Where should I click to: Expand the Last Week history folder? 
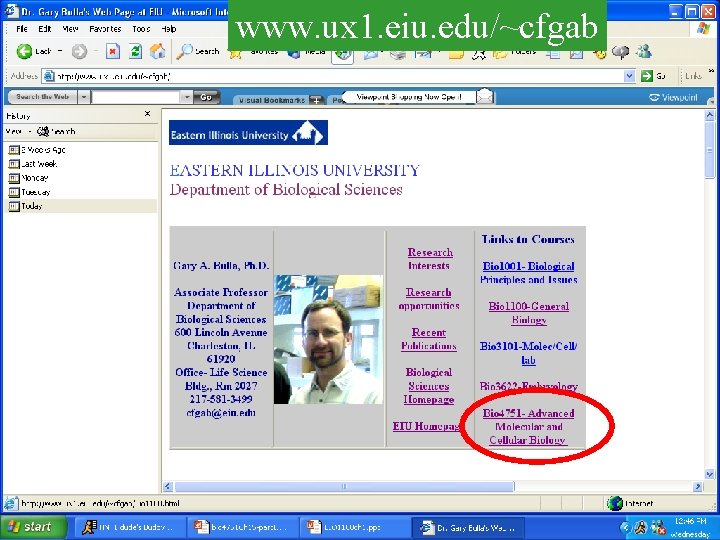pyautogui.click(x=33, y=164)
